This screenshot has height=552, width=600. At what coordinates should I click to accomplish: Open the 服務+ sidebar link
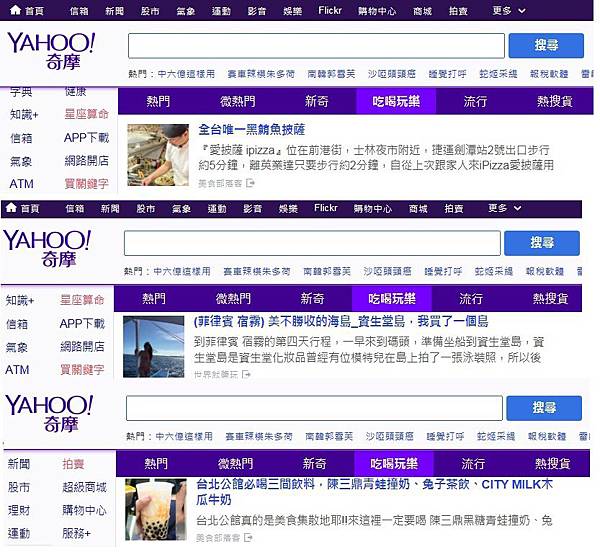point(76,533)
